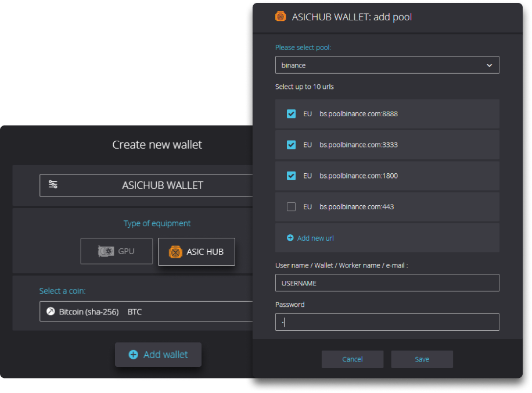Focus the Password input field
Screen dimensions: 532x393
387,321
